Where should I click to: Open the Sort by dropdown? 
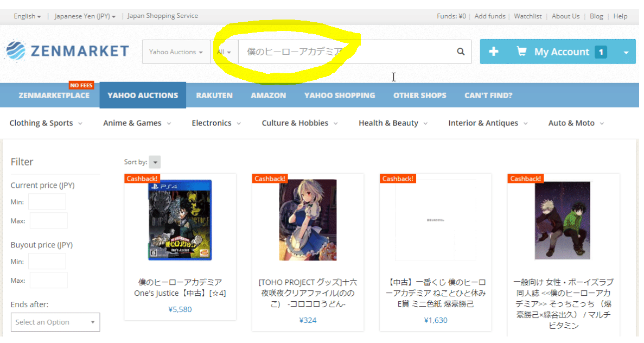tap(155, 162)
